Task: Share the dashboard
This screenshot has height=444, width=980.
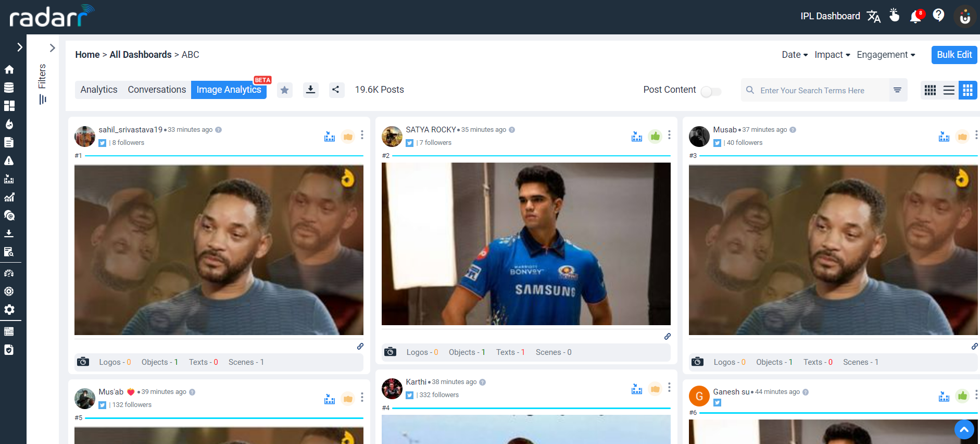Action: pos(336,90)
